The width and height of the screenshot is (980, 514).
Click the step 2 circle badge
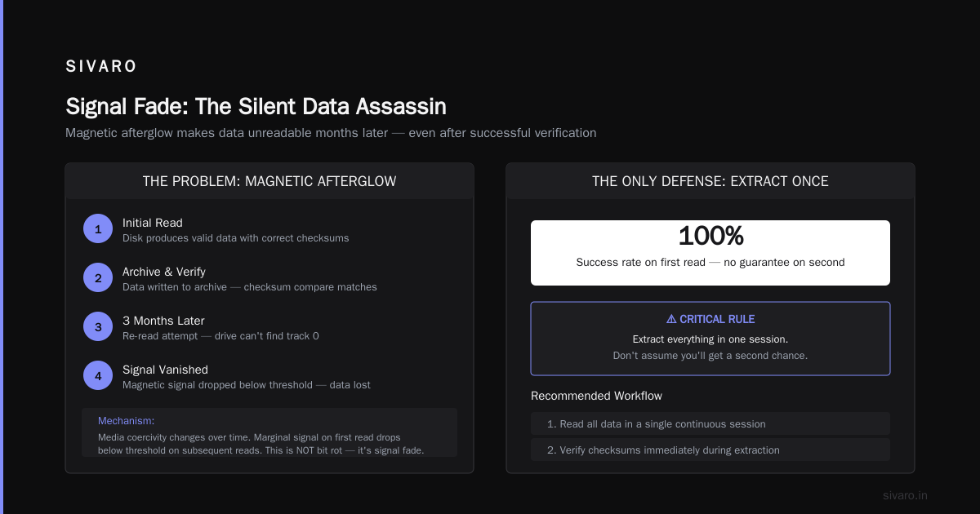[x=98, y=278]
